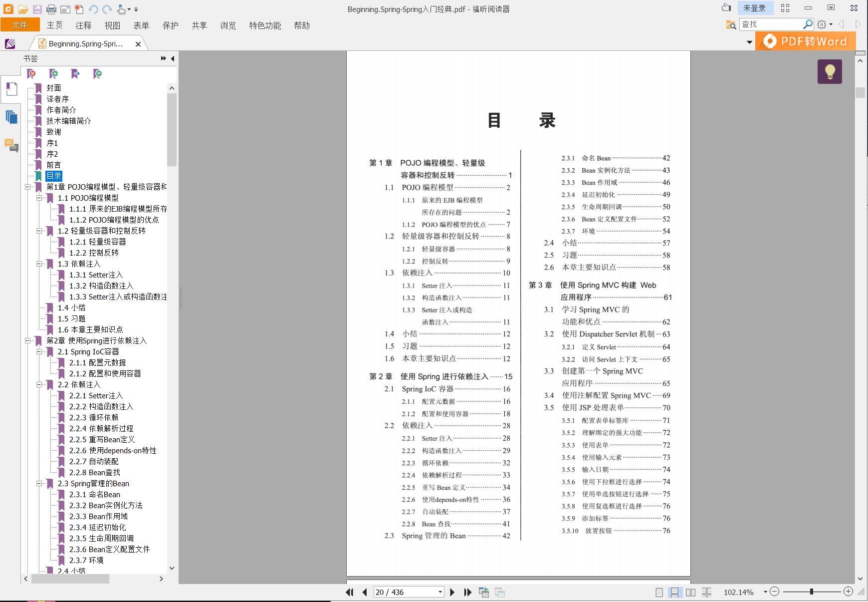Click the Open file folder icon
The width and height of the screenshot is (868, 602).
[23, 9]
